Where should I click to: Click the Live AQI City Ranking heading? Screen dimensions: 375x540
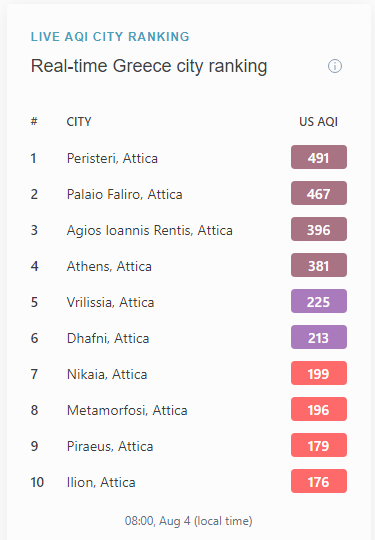[110, 37]
